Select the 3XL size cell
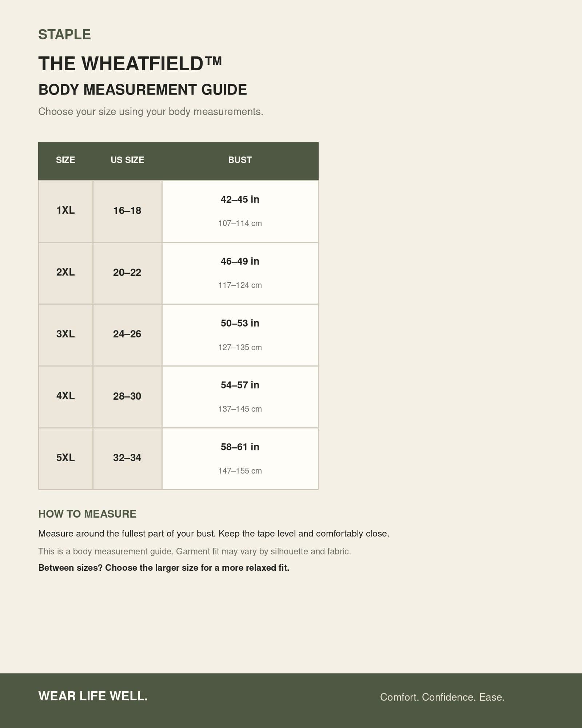This screenshot has width=582, height=728. 65,335
